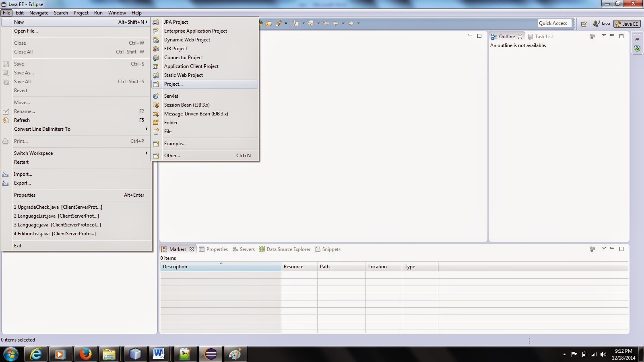The width and height of the screenshot is (644, 362).
Task: Open Internet Explorer from the taskbar
Action: pyautogui.click(x=36, y=354)
